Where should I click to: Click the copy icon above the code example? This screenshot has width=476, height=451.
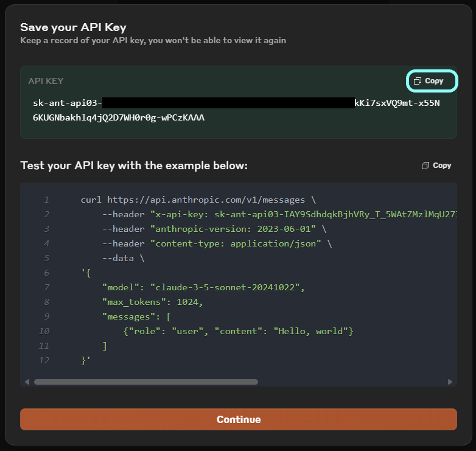pyautogui.click(x=425, y=166)
